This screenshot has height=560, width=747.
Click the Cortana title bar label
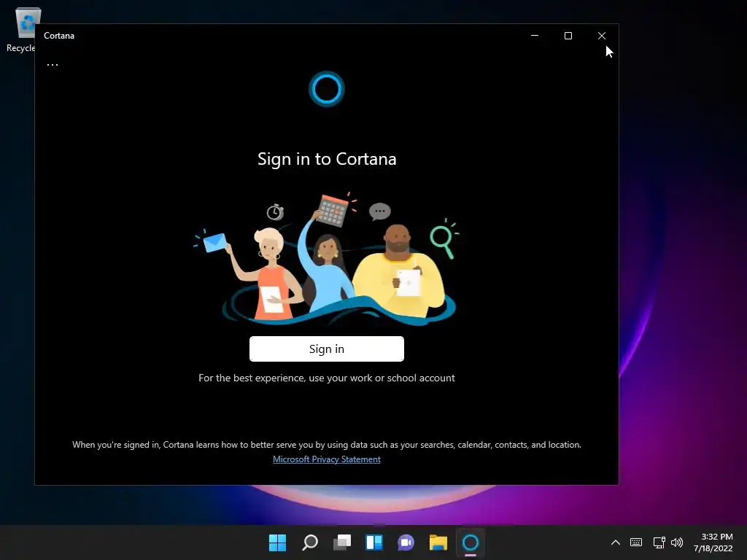tap(59, 36)
